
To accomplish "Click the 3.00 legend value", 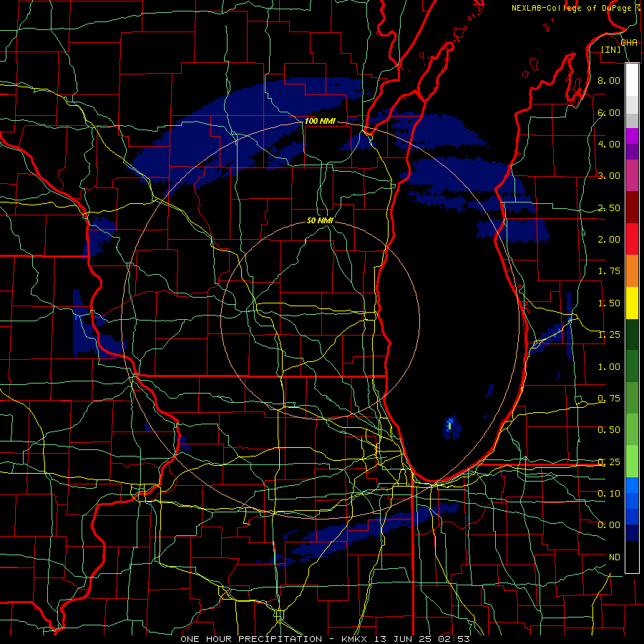I will (609, 176).
